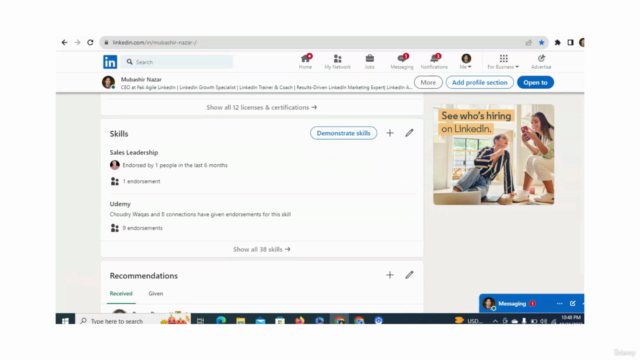Select the Received recommendations tab
Screen dimensions: 640x360
[x=121, y=293]
